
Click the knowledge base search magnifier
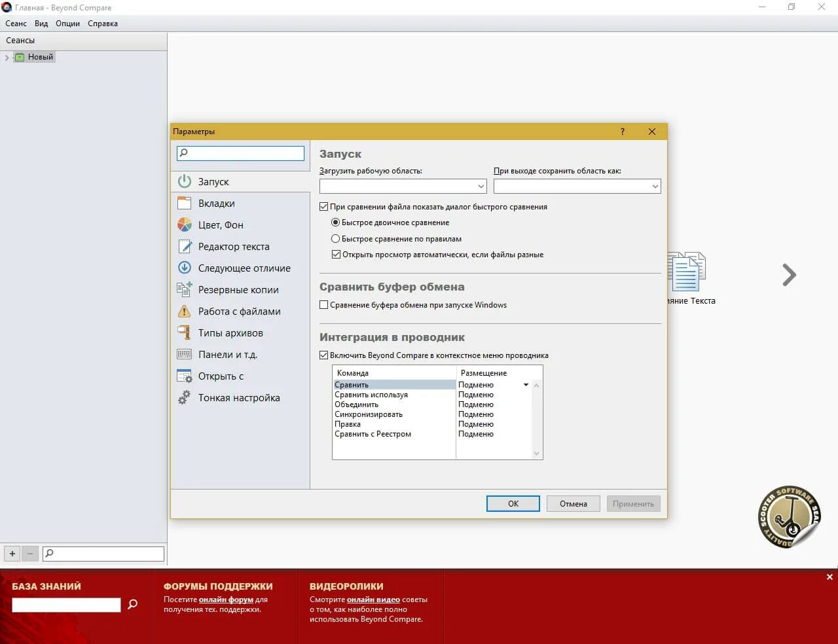[x=133, y=604]
